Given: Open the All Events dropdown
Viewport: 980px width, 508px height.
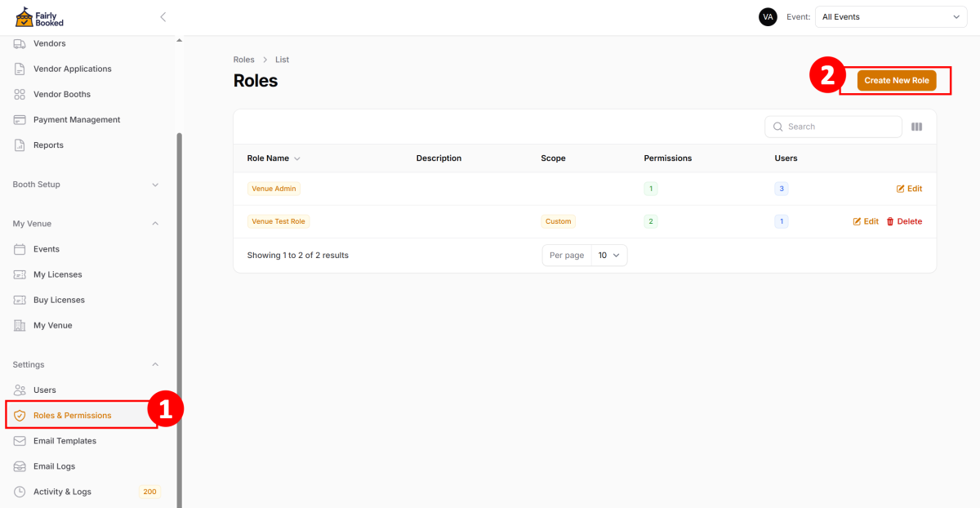Looking at the screenshot, I should (891, 17).
